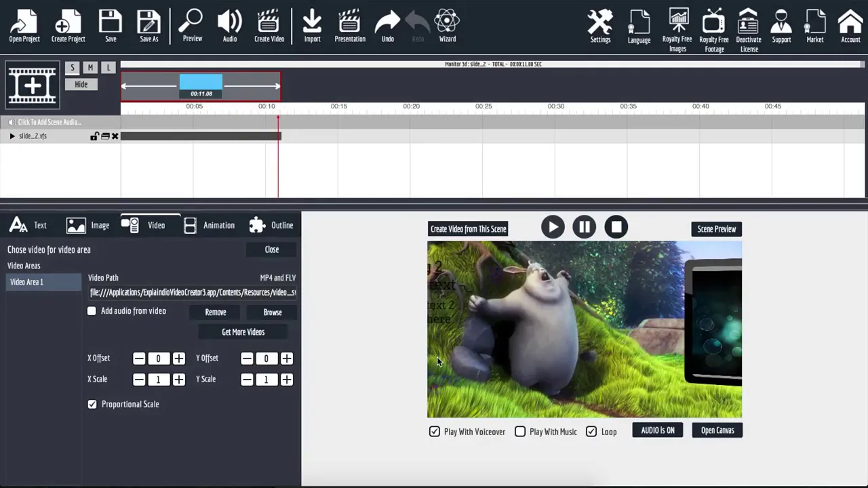Redo the last action
The image size is (868, 488).
[x=418, y=26]
